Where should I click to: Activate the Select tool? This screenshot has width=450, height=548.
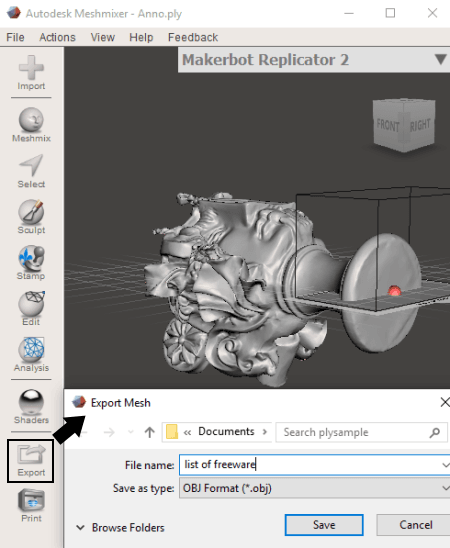tap(31, 171)
